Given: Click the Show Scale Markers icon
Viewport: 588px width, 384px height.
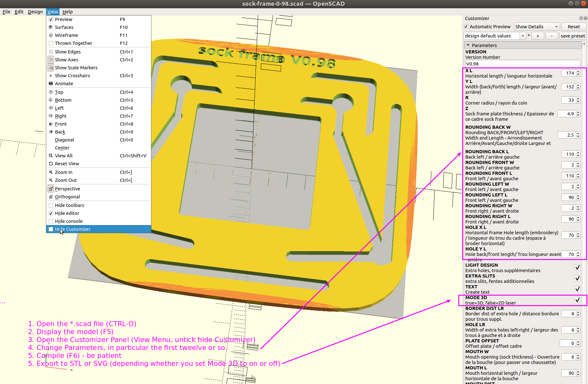Looking at the screenshot, I should coord(51,68).
